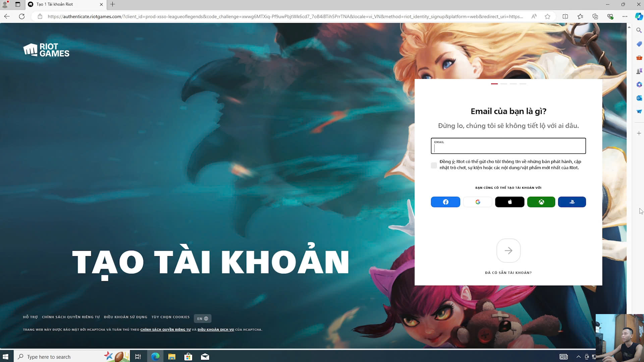Click the ĐÃ CÓ SẴN TÀI KHOẢN? link

point(508,273)
